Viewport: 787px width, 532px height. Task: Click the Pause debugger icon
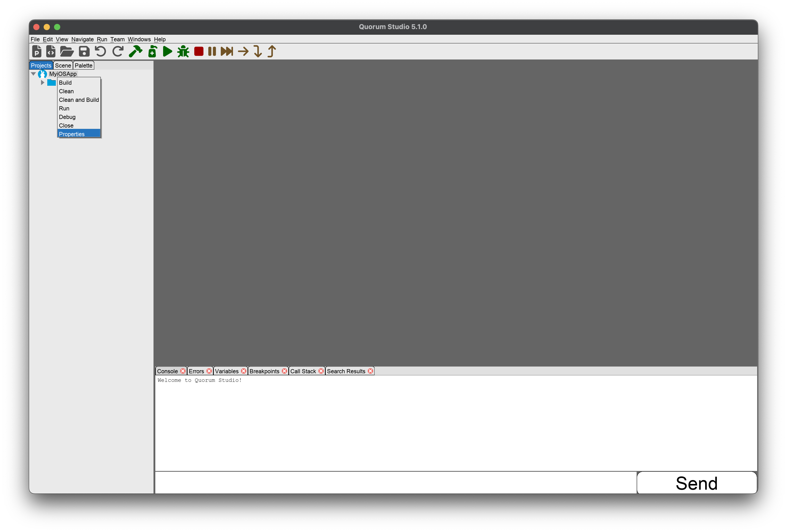[x=212, y=51]
